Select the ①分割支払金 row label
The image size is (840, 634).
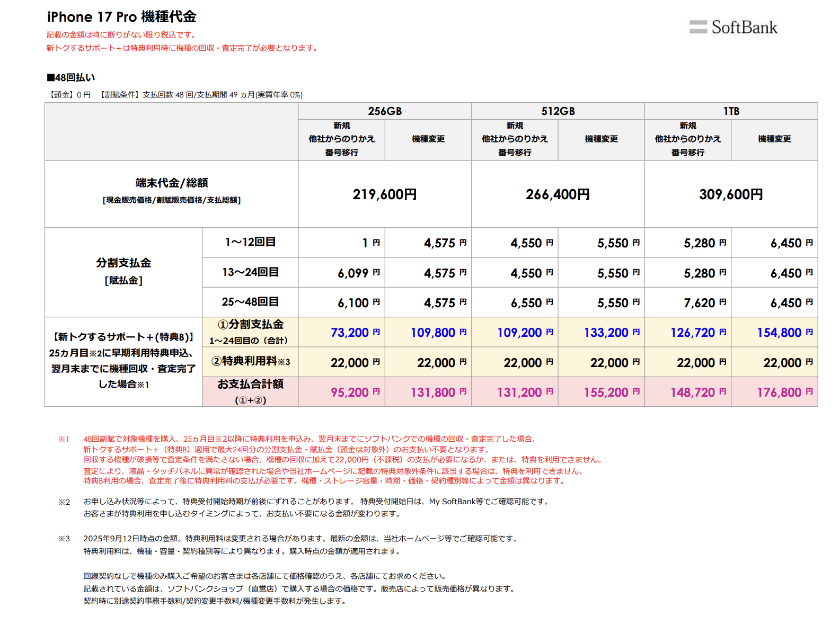(250, 332)
